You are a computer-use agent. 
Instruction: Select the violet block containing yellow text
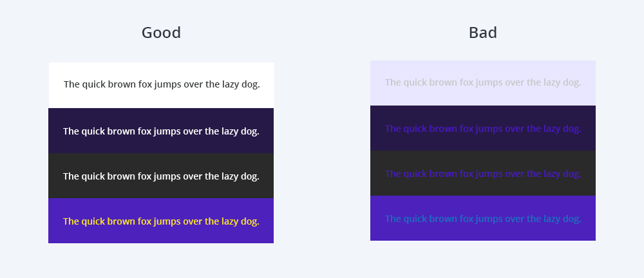161,221
